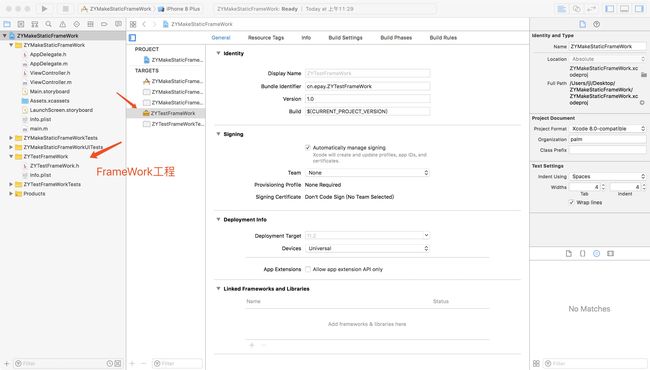This screenshot has height=370, width=650.
Task: Select AppDelegate.h in the navigator
Action: coord(48,54)
